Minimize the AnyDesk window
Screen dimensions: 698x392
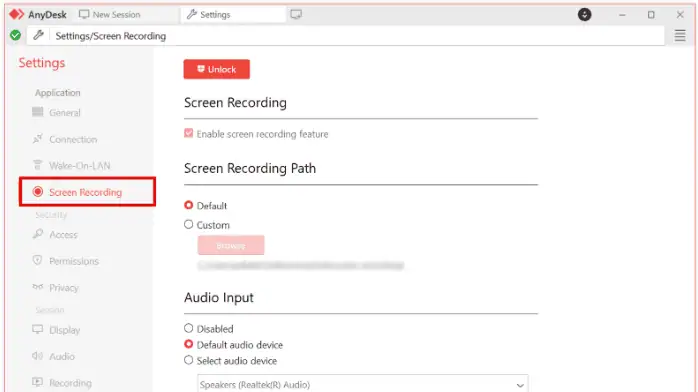click(622, 15)
